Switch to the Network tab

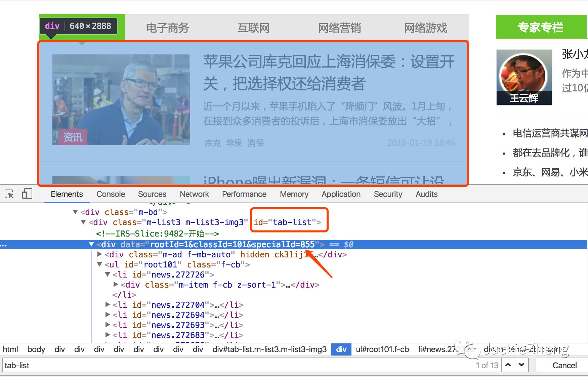point(194,194)
